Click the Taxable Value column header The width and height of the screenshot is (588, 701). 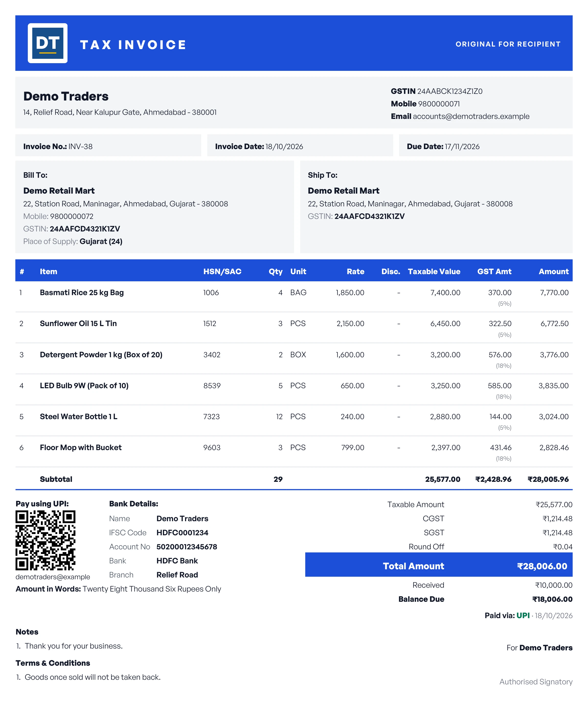(x=434, y=271)
